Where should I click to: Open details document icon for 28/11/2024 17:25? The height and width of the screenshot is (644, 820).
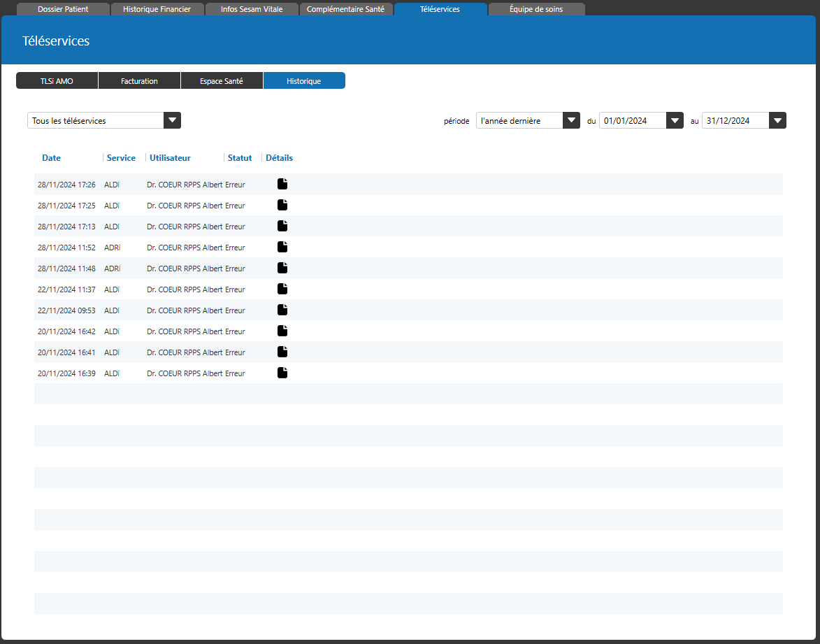pos(282,205)
